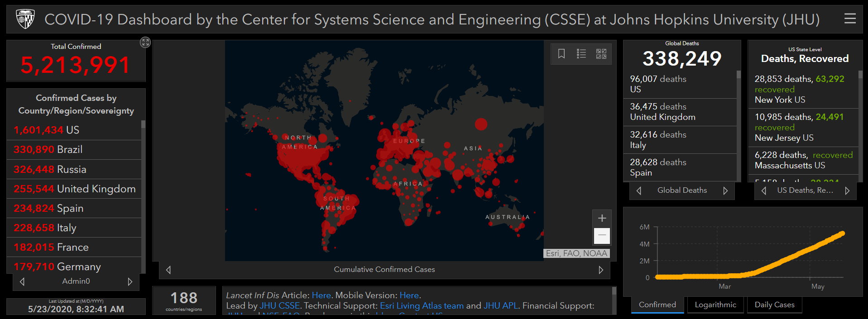Click right arrow beside Cumulative Confirmed Cases

[x=601, y=270]
